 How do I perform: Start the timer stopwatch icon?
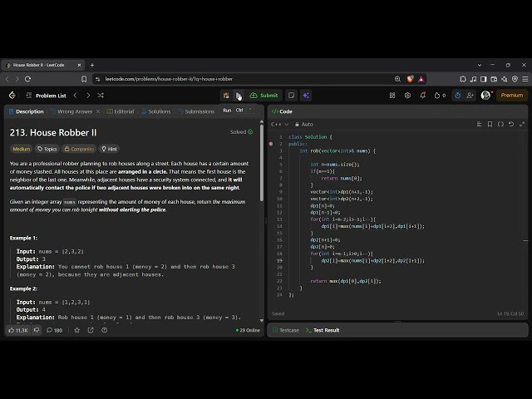[458, 96]
